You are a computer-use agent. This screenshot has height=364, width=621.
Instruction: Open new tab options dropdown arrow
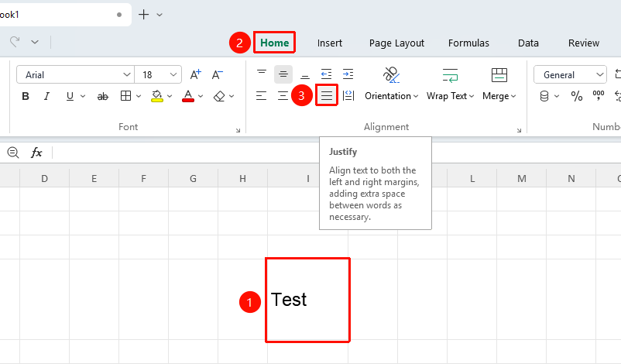click(160, 15)
